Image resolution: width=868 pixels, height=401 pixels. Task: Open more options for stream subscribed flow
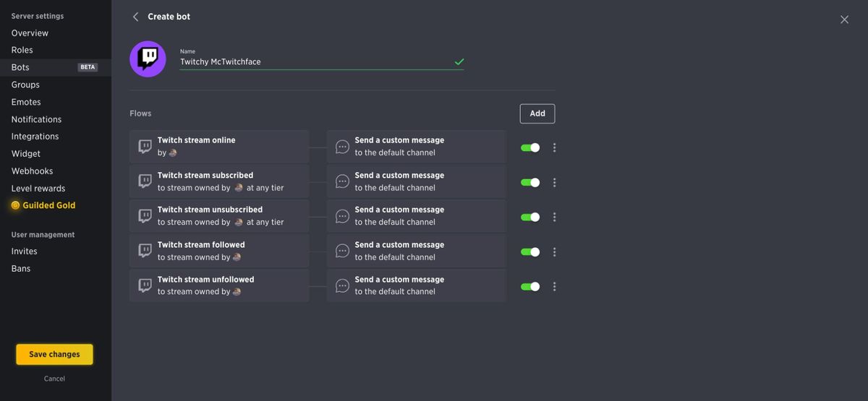[554, 182]
